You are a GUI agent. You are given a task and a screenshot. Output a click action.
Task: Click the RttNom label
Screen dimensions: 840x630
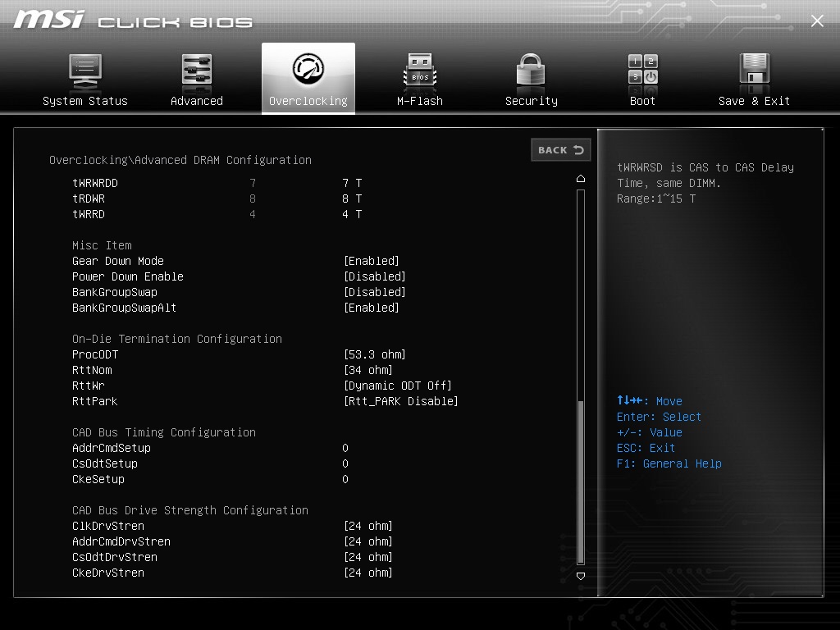(92, 370)
